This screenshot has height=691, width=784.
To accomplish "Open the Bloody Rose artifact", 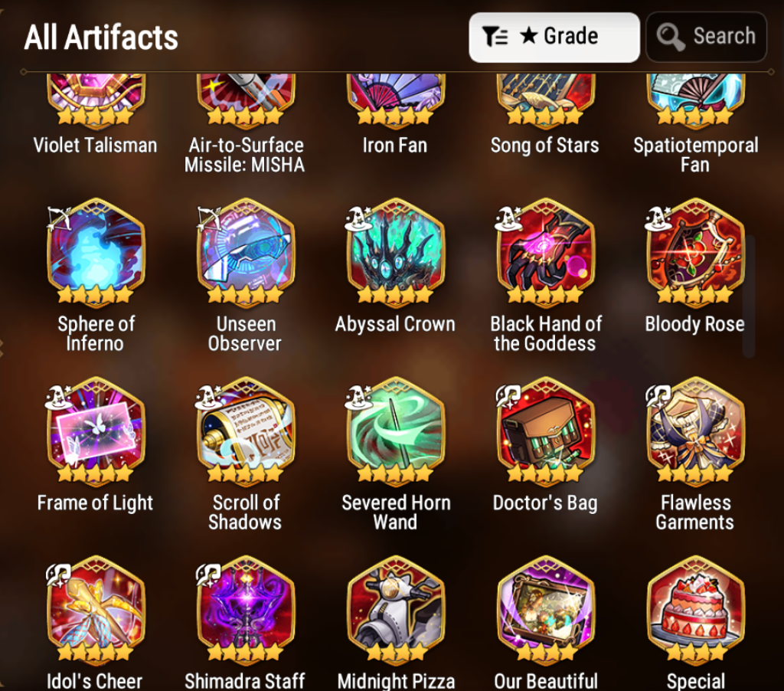I will 695,252.
